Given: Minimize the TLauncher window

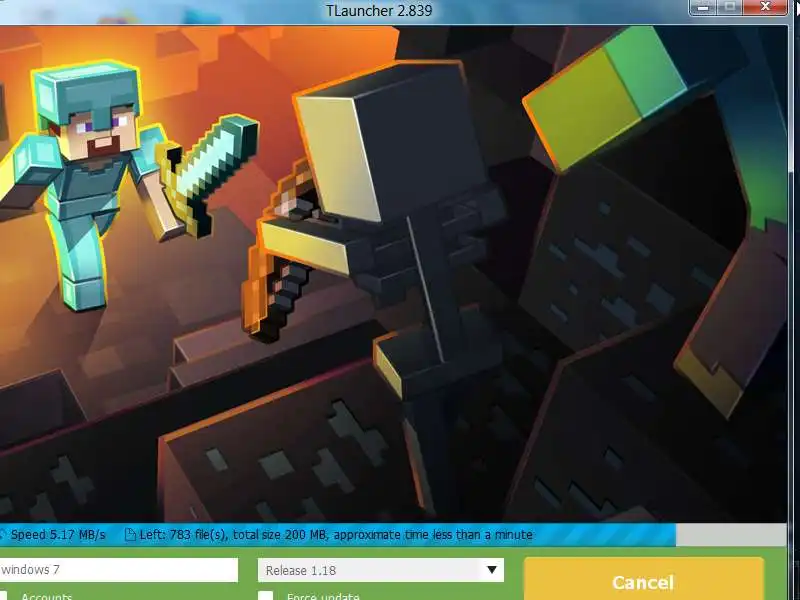Looking at the screenshot, I should [x=703, y=7].
